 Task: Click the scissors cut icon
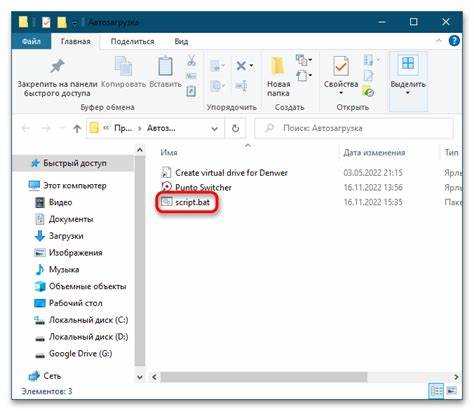tap(191, 60)
